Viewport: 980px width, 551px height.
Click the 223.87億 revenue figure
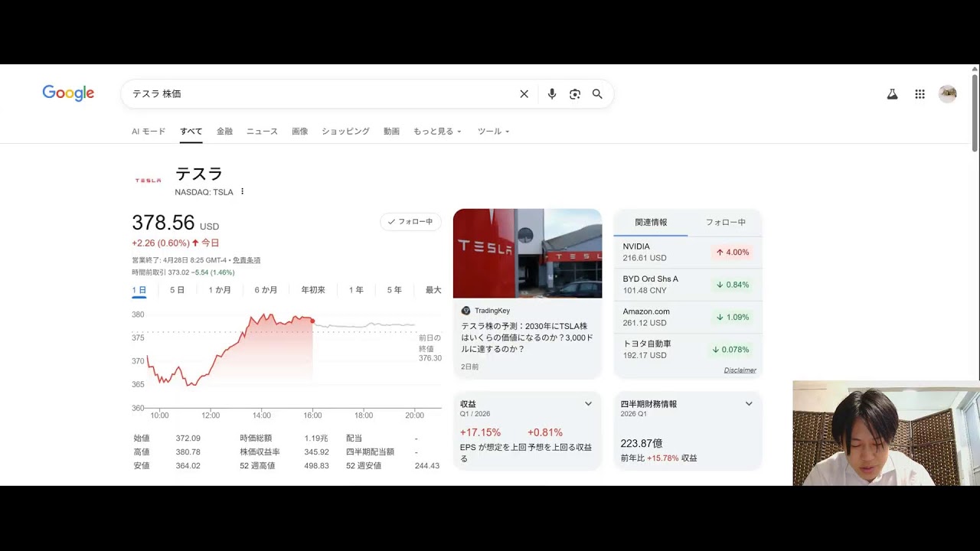642,443
